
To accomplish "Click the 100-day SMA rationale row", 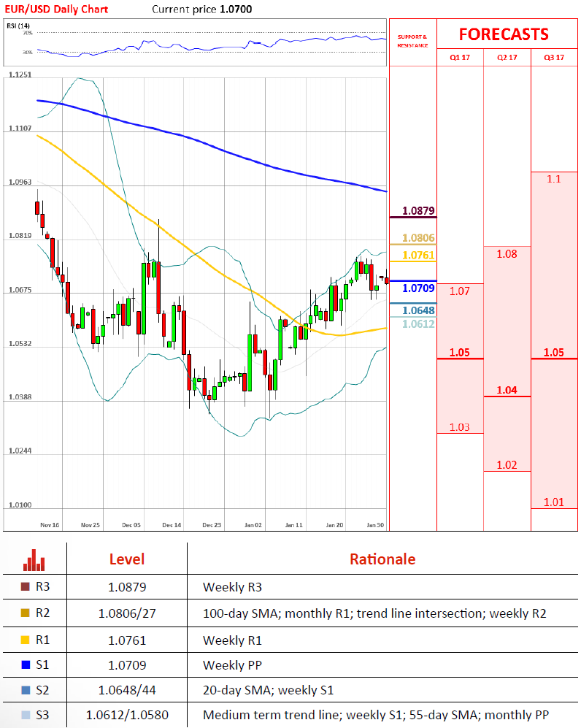I will click(x=374, y=613).
